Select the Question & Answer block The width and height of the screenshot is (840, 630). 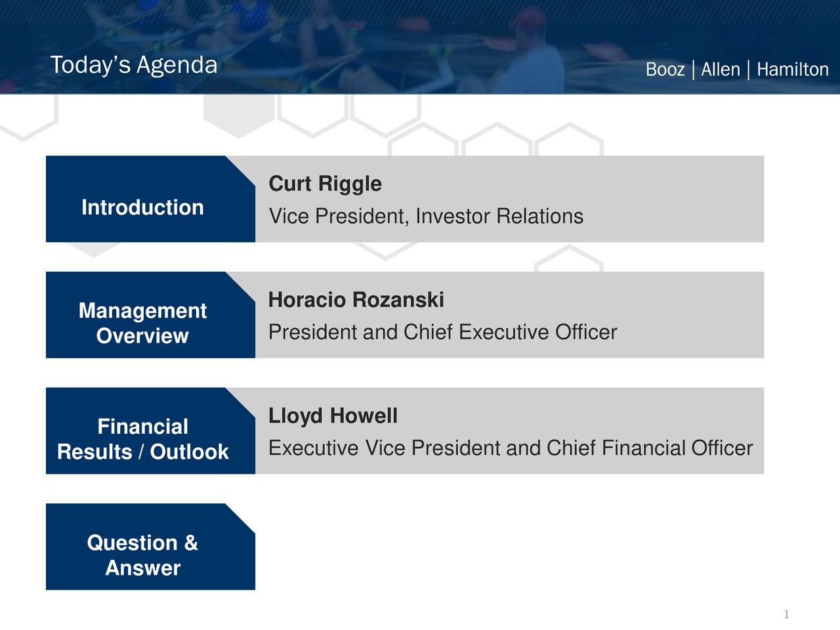coord(150,547)
